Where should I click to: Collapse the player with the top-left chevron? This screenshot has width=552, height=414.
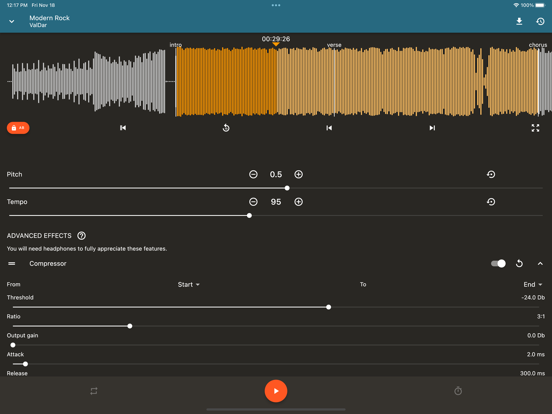tap(12, 21)
